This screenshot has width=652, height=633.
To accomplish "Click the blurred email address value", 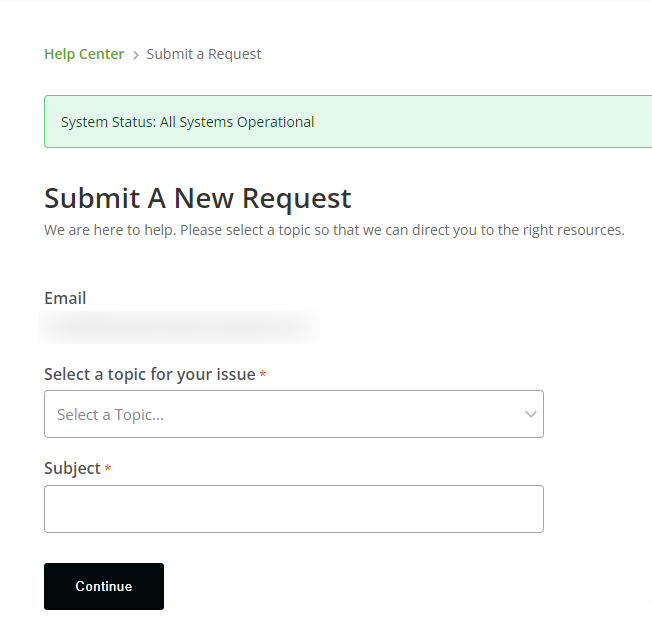I will (178, 327).
